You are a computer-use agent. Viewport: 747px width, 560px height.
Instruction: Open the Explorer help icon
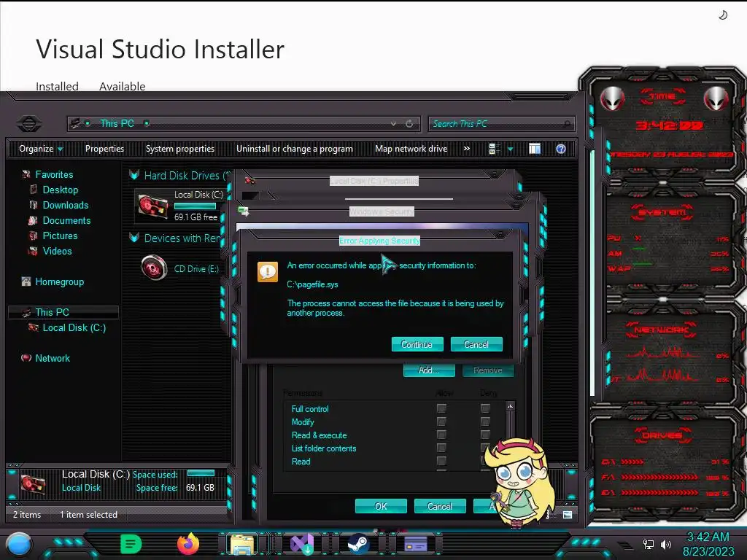tap(561, 149)
